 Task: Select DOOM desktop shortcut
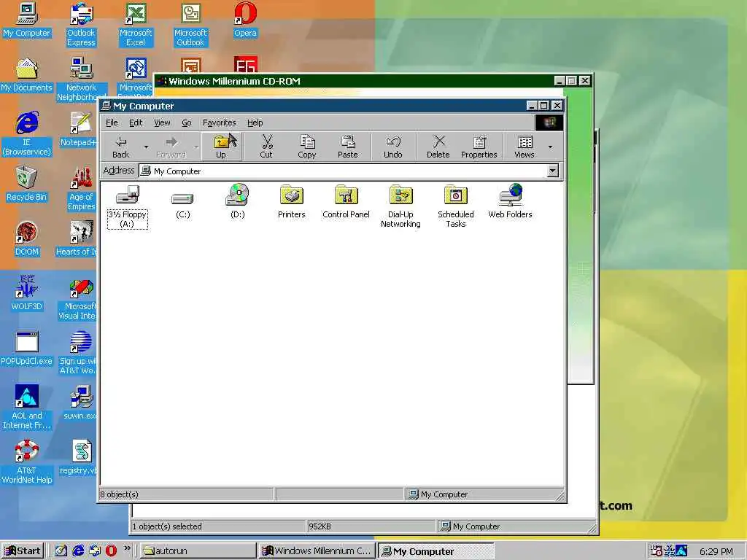point(27,239)
